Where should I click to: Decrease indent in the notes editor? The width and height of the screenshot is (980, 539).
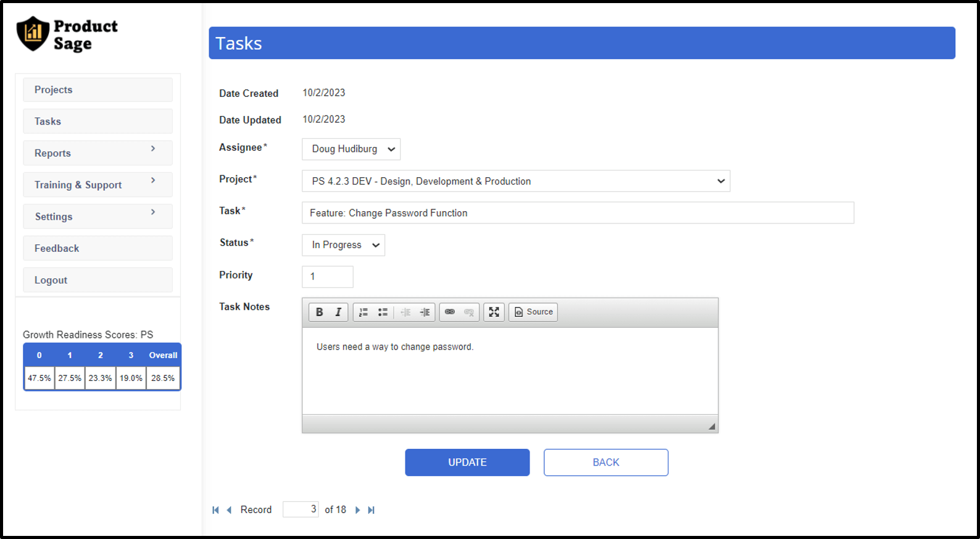click(x=405, y=312)
